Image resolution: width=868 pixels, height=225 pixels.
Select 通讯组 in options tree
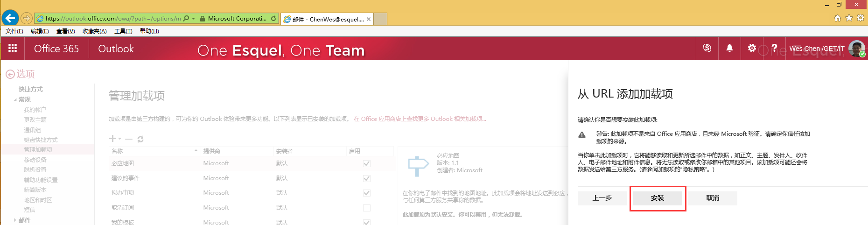(x=32, y=130)
